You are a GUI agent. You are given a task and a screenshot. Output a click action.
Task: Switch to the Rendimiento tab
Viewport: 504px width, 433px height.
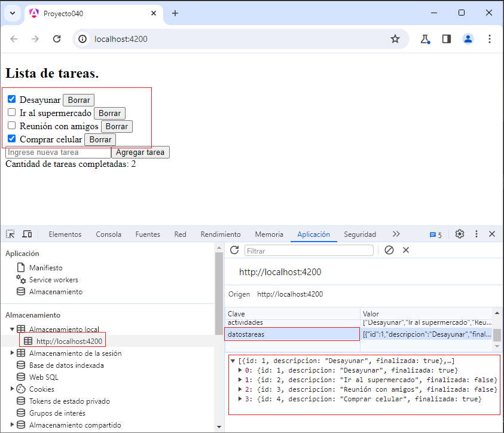(221, 234)
